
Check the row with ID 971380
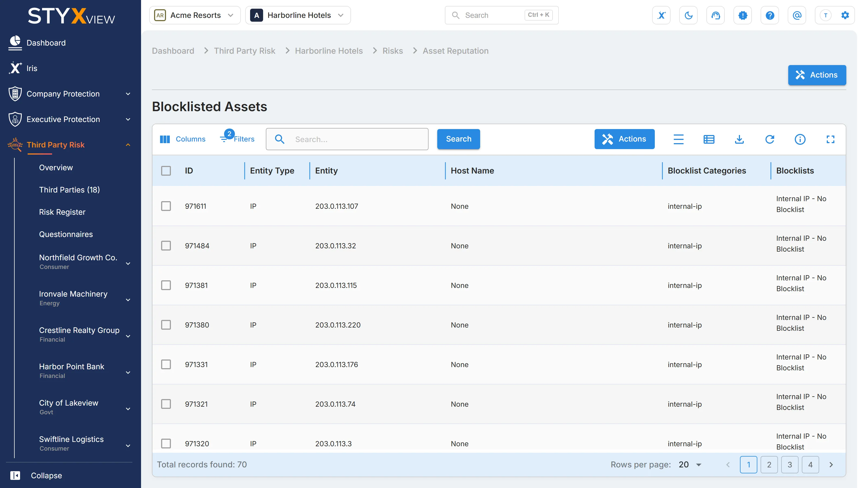166,325
